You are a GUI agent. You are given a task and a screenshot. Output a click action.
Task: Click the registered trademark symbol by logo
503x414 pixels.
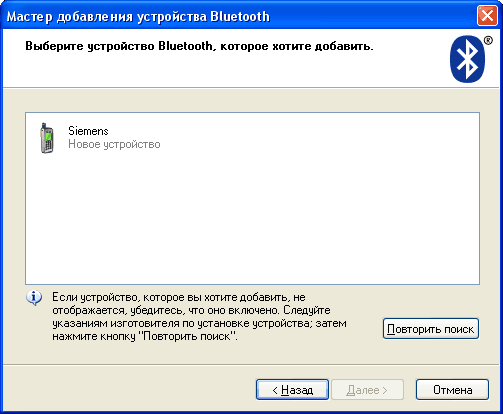pos(488,41)
